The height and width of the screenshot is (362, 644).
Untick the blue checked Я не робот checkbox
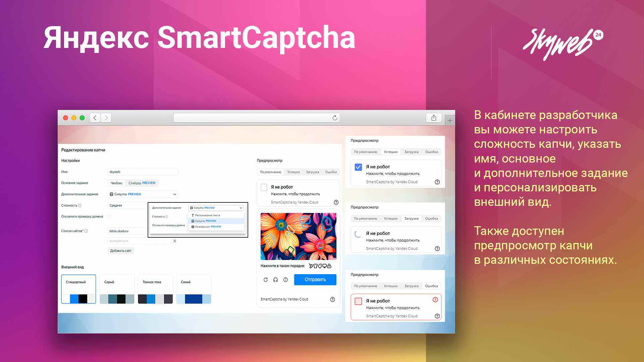coord(358,167)
